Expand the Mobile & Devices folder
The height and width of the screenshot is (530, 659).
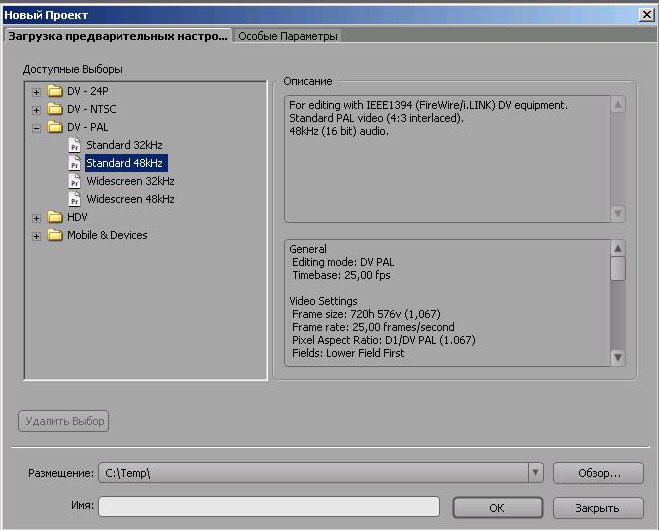click(37, 236)
